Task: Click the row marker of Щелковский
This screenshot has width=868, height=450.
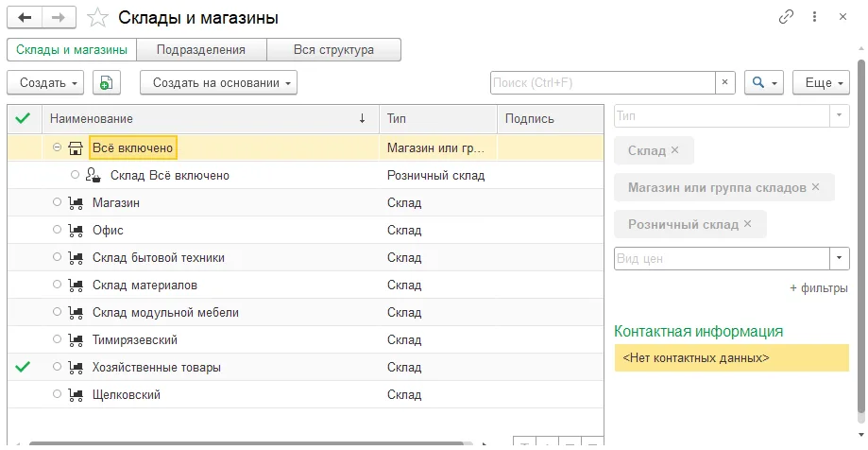Action: click(57, 394)
